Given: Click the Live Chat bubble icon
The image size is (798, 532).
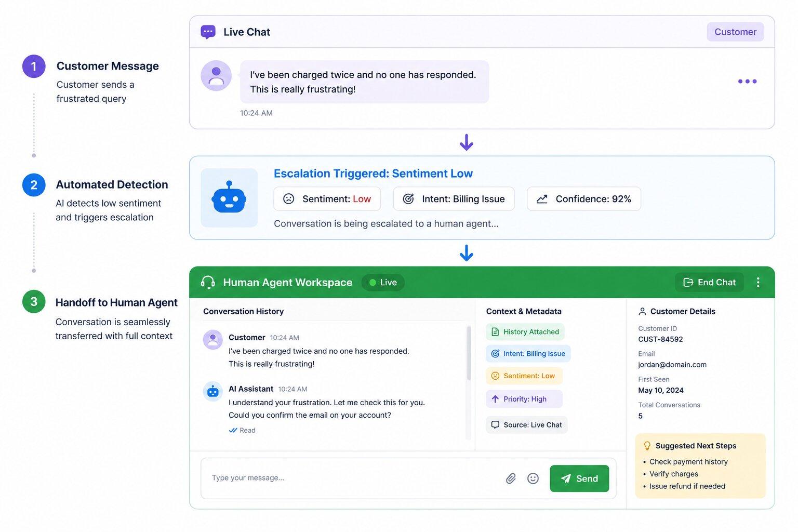Looking at the screenshot, I should tap(208, 32).
